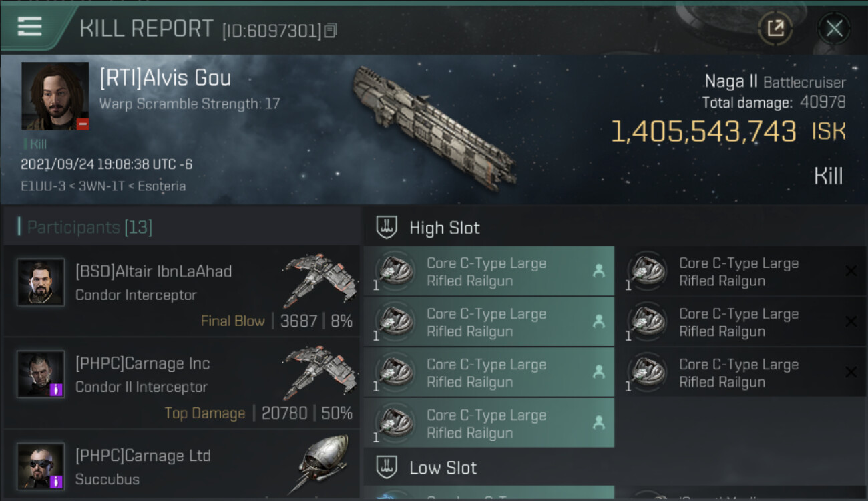The image size is (868, 501).
Task: Click the Low Slot section icon
Action: click(387, 468)
